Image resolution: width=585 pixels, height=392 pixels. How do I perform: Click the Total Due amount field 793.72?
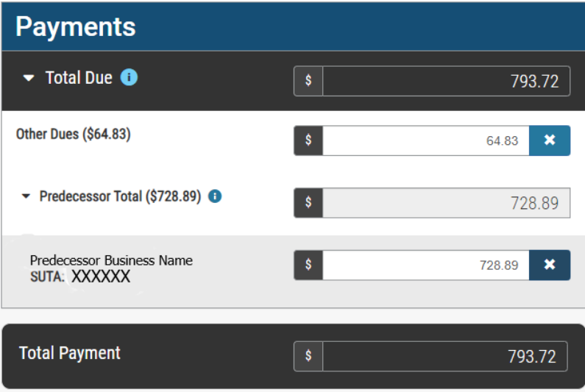tap(446, 81)
